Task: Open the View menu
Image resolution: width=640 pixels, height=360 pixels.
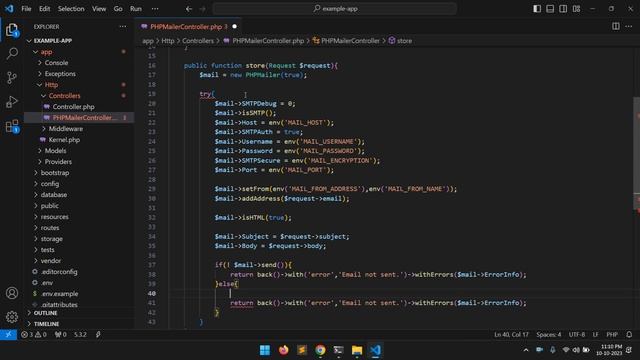Action: pos(99,9)
